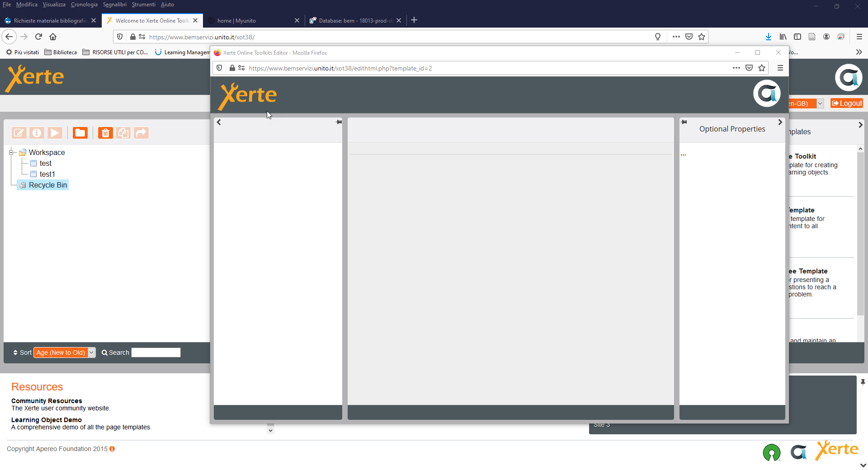Click the Logout button

pos(847,103)
